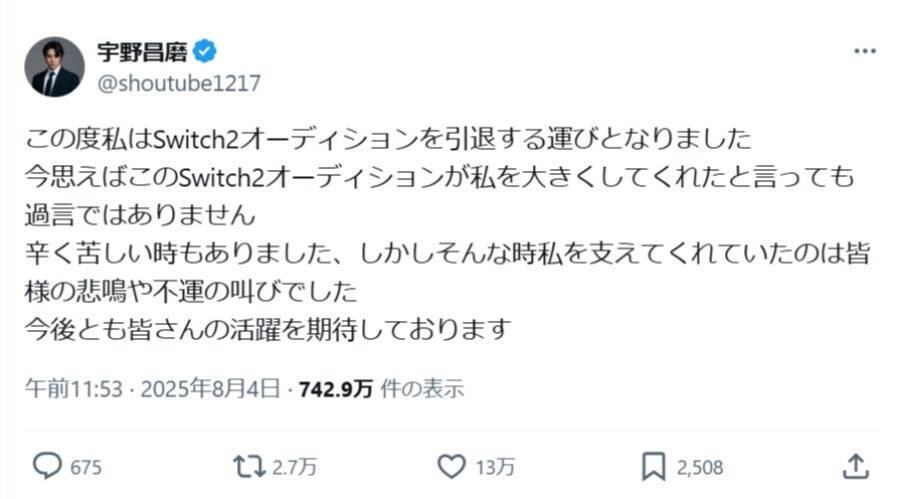Click the 742.9万 view count number

tap(336, 389)
